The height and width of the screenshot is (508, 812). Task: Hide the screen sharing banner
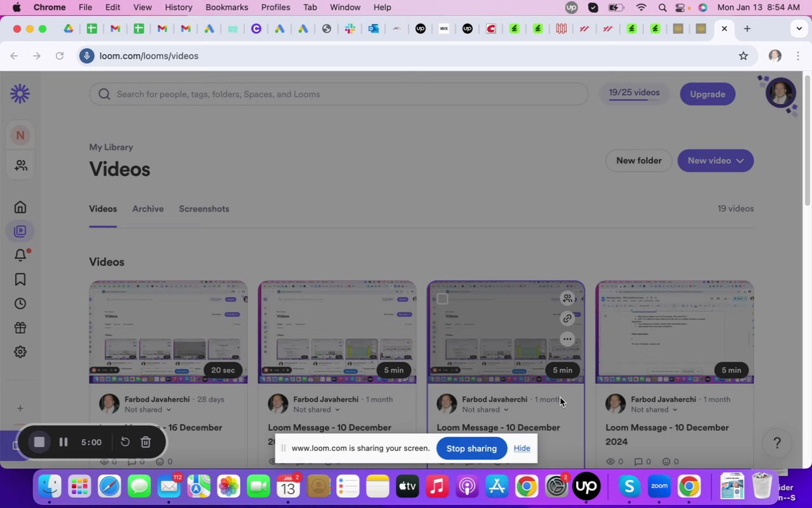click(x=522, y=448)
